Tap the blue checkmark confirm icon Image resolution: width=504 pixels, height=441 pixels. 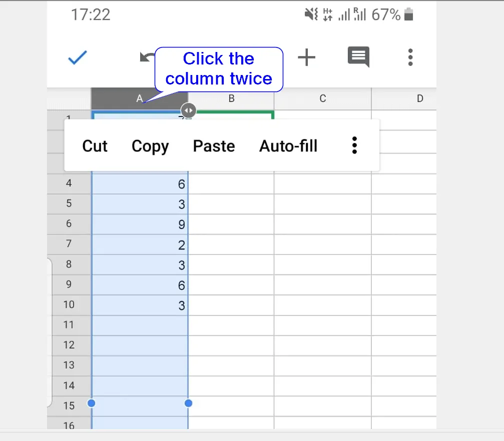(78, 58)
